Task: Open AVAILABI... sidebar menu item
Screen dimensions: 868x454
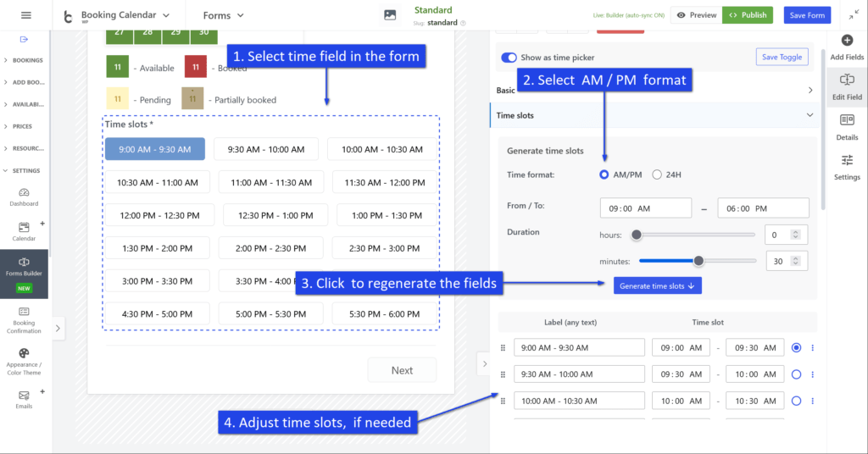Action: click(x=24, y=104)
